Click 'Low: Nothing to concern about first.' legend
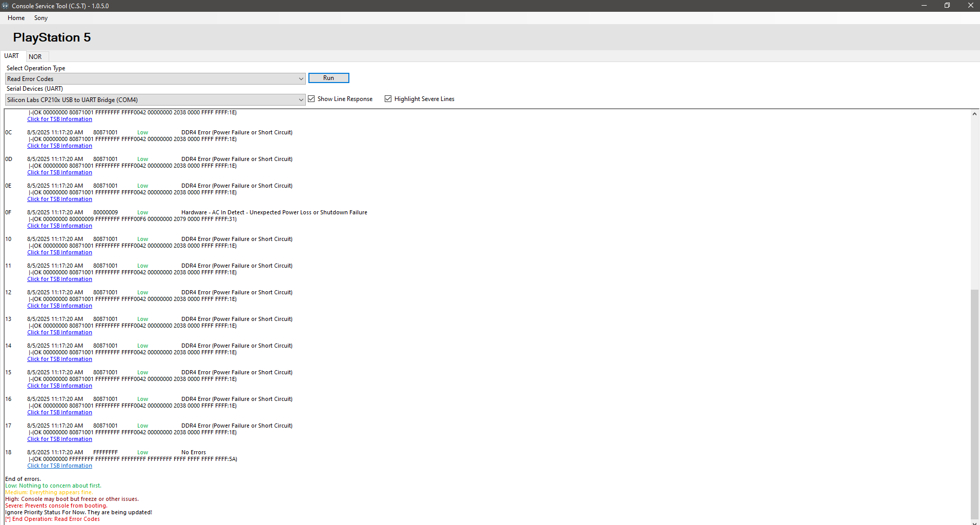Viewport: 980px width, 525px height. point(53,486)
